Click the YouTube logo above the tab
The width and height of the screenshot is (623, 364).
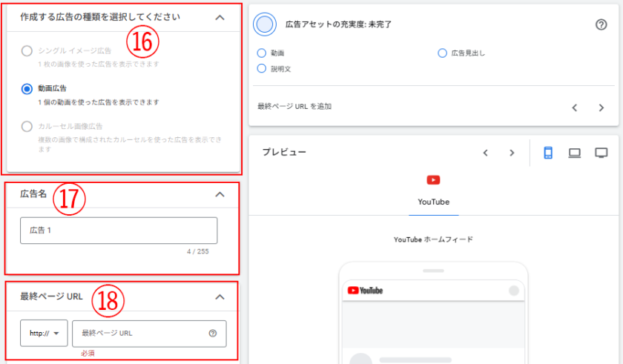[x=434, y=180]
